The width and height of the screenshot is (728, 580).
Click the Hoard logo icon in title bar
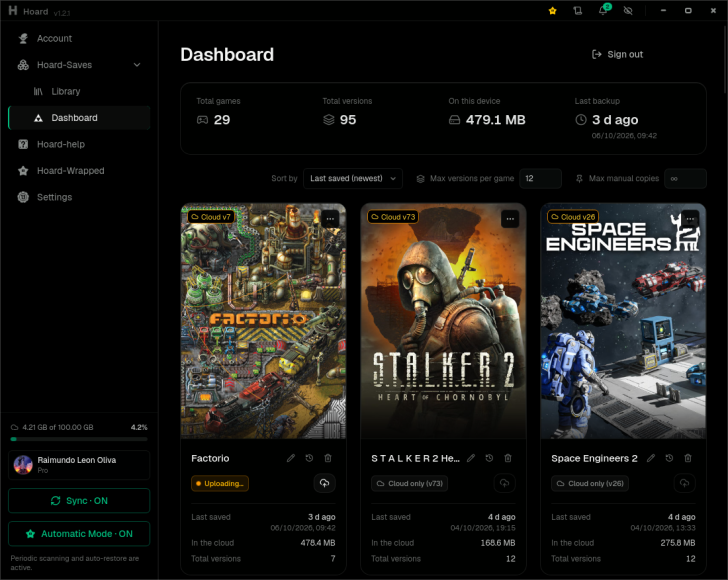point(13,11)
